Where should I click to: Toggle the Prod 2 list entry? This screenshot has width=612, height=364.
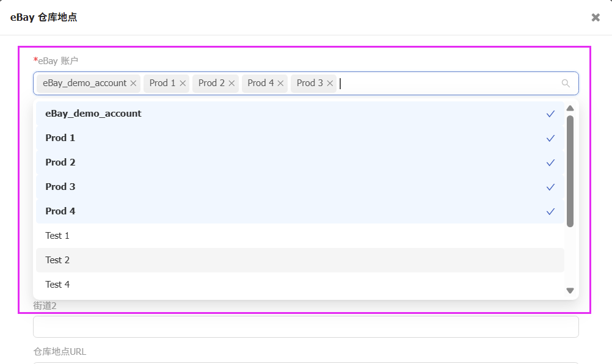pyautogui.click(x=299, y=162)
